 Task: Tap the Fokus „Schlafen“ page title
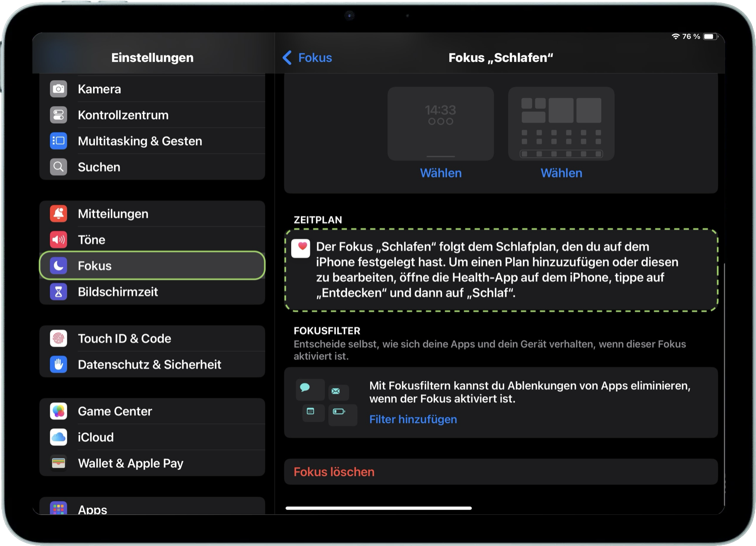(501, 58)
